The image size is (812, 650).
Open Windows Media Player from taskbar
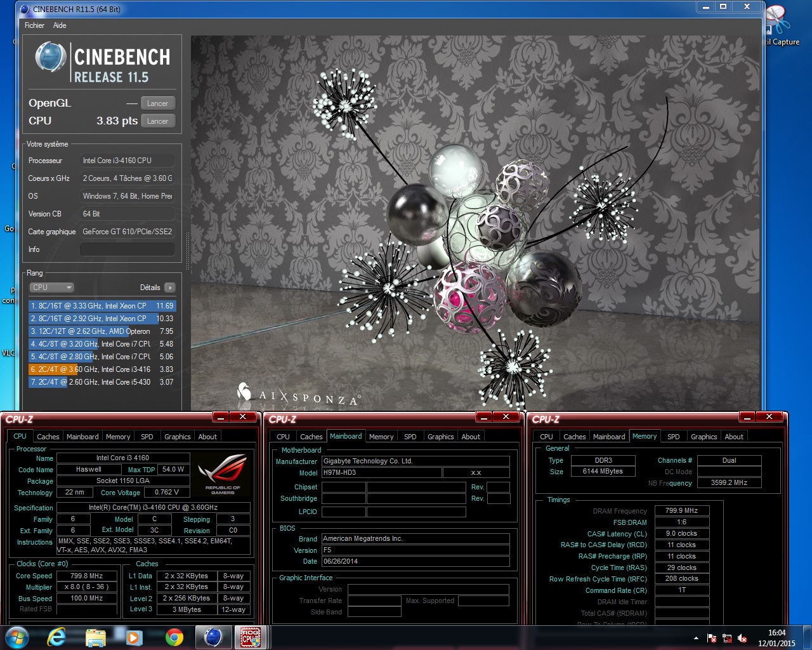(134, 637)
